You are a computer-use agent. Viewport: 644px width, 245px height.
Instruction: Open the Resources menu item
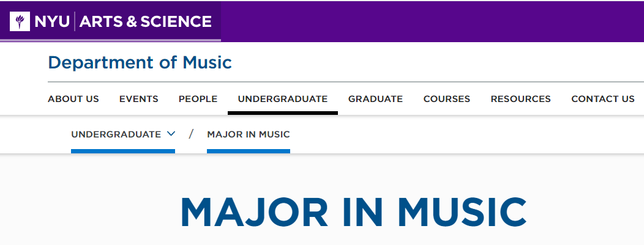(520, 99)
